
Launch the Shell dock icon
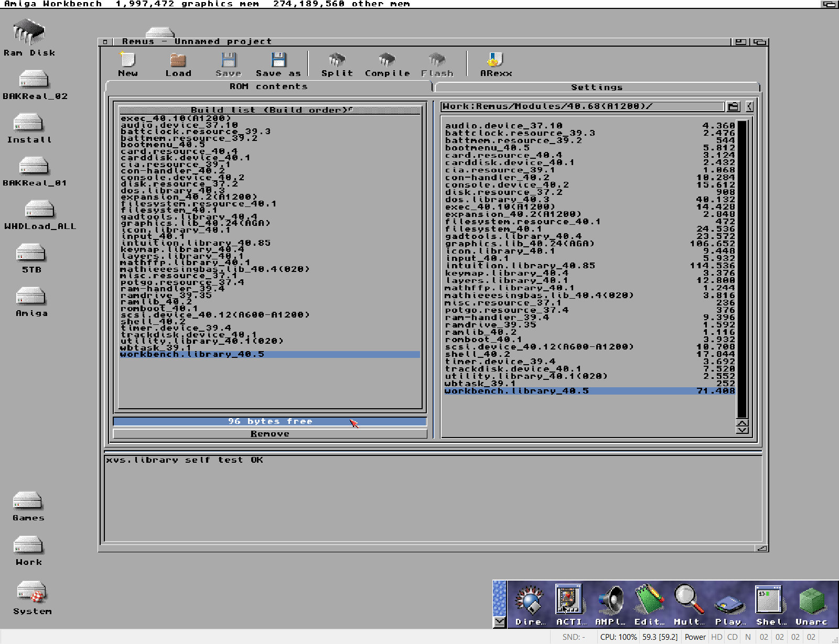click(x=771, y=605)
